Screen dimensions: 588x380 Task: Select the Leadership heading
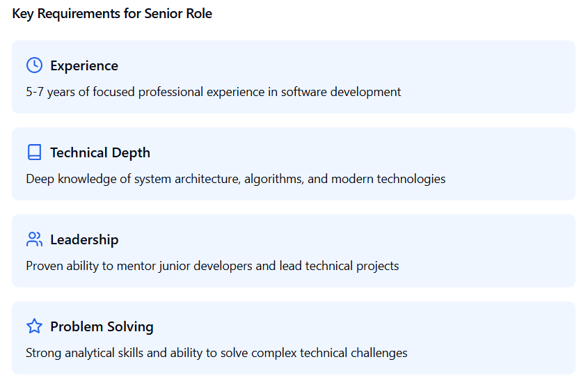click(84, 239)
